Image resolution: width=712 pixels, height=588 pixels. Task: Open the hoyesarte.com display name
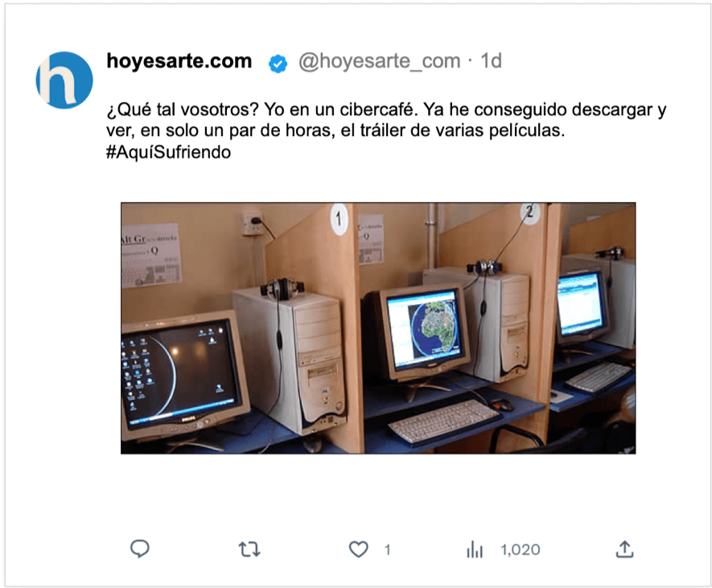point(179,60)
